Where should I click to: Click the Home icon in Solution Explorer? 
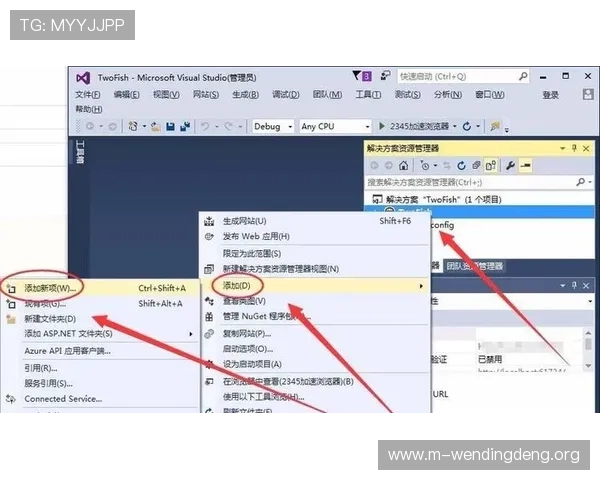[x=403, y=166]
